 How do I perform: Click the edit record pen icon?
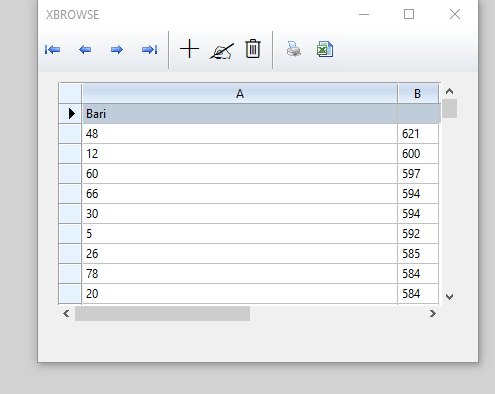click(x=222, y=51)
